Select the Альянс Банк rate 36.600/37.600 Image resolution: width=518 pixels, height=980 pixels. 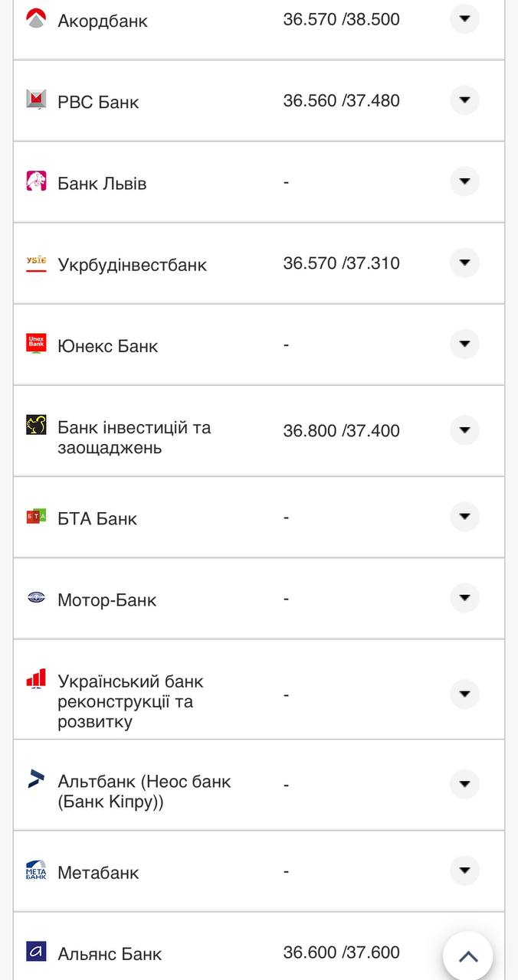pyautogui.click(x=341, y=952)
